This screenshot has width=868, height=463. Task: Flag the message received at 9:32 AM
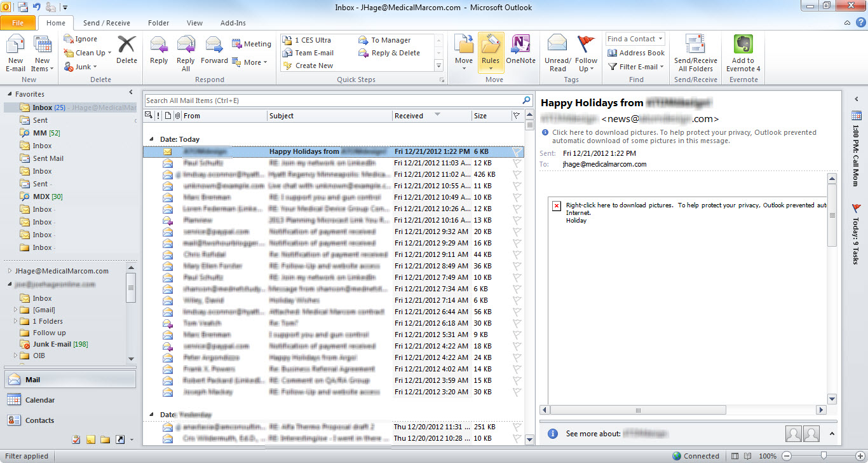(517, 231)
